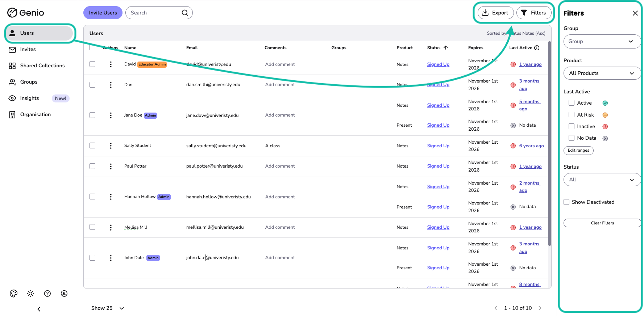This screenshot has width=644, height=316.
Task: Tick the checkbox for Sally Student
Action: click(92, 146)
